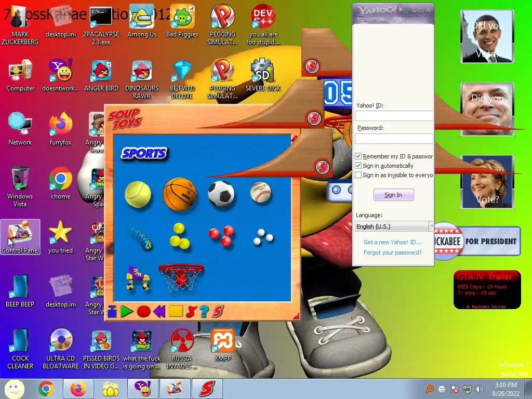Open Soup Toys help question mark
532x399 pixels.
204,312
